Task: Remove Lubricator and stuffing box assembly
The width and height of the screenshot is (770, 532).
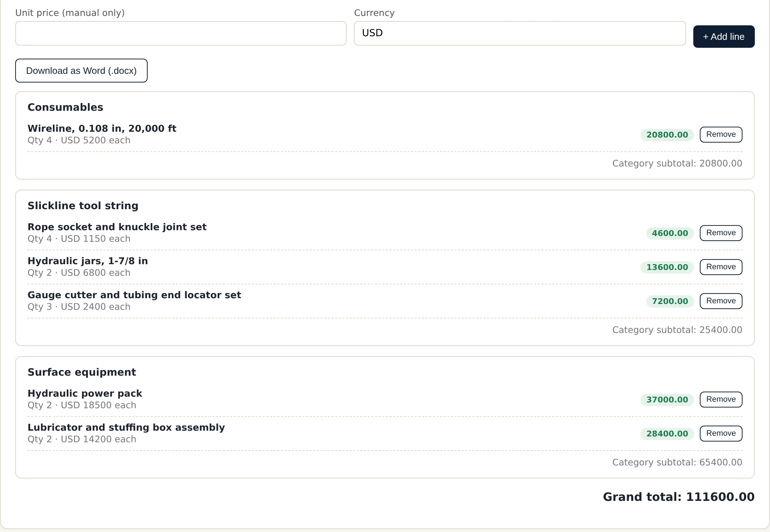Action: tap(721, 434)
